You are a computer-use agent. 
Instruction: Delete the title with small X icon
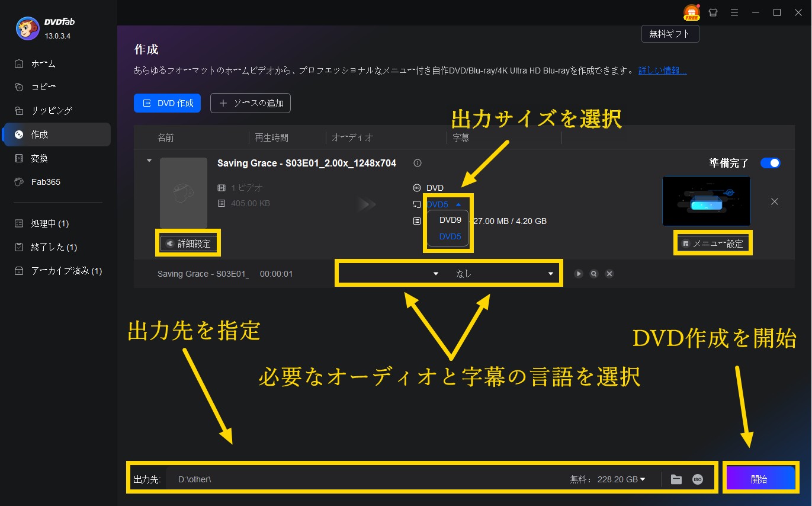tap(609, 274)
